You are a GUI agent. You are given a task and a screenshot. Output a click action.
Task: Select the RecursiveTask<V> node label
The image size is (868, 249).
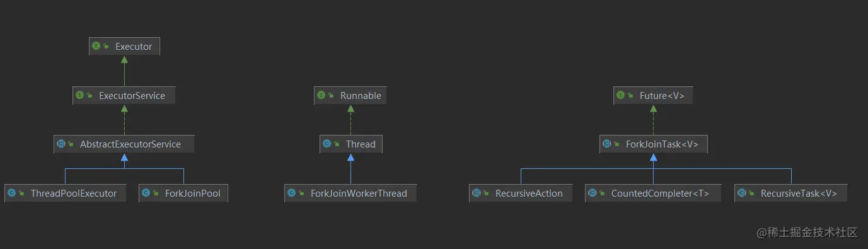click(x=799, y=194)
